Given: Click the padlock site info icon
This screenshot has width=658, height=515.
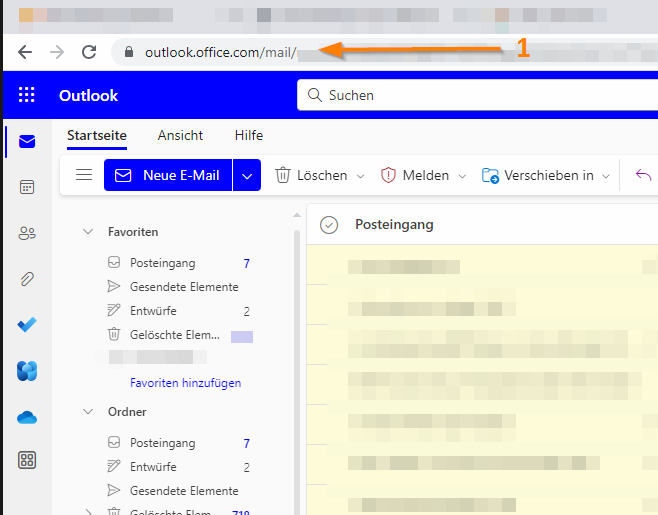Looking at the screenshot, I should tap(129, 52).
